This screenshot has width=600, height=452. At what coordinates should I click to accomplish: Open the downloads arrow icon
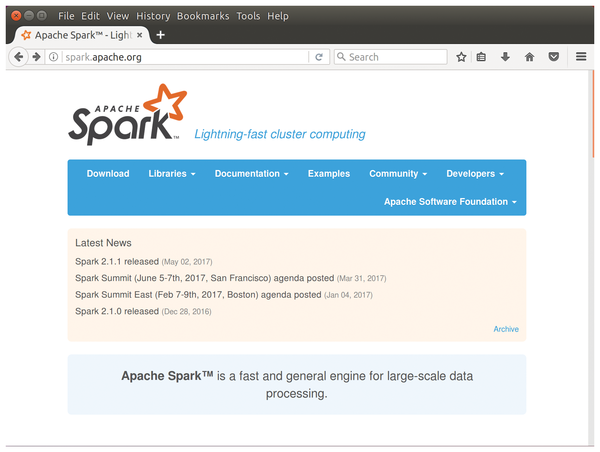tap(505, 57)
